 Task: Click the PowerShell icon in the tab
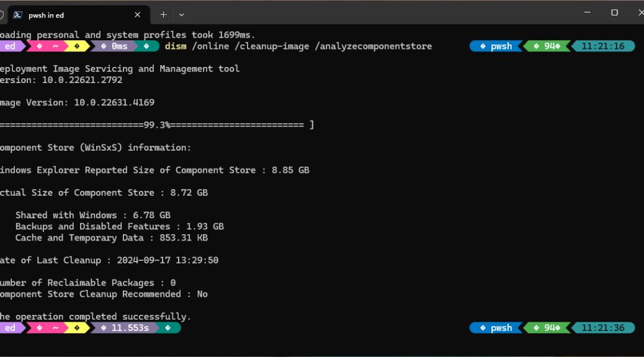(17, 15)
